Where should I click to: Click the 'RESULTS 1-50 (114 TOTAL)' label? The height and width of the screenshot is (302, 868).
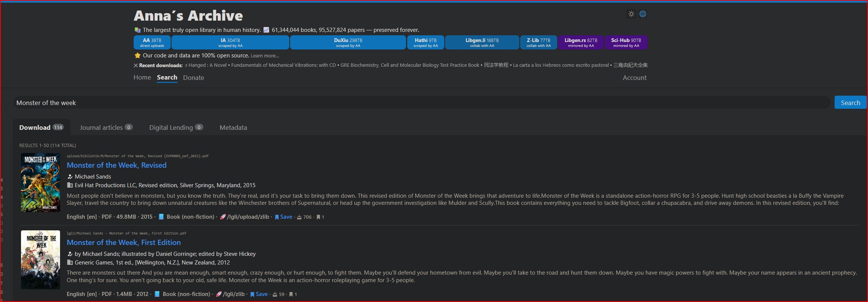[x=48, y=146]
